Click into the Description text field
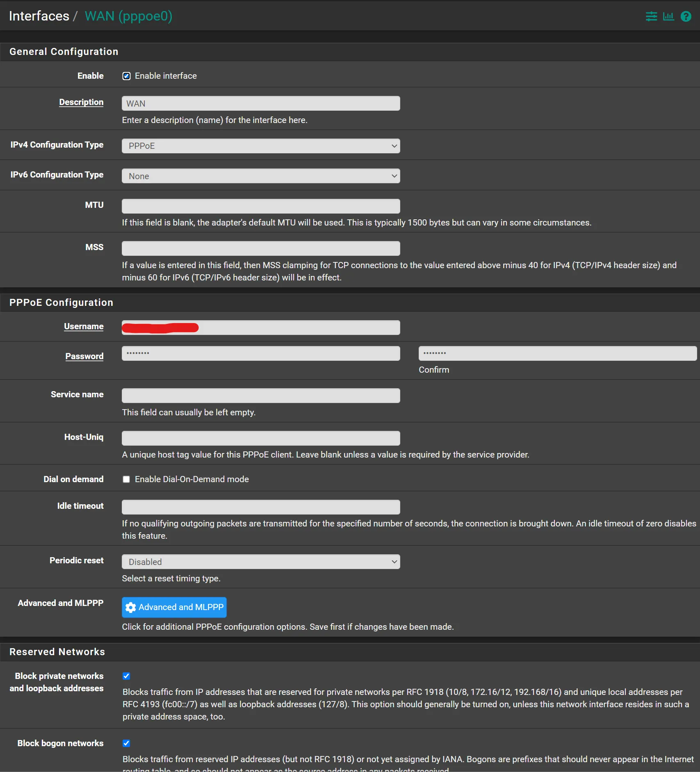 pyautogui.click(x=261, y=103)
